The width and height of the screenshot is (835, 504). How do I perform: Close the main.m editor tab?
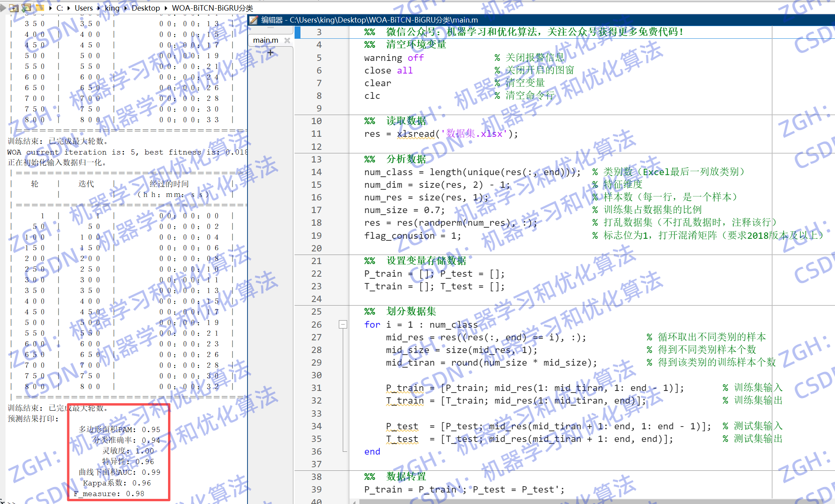pos(287,40)
